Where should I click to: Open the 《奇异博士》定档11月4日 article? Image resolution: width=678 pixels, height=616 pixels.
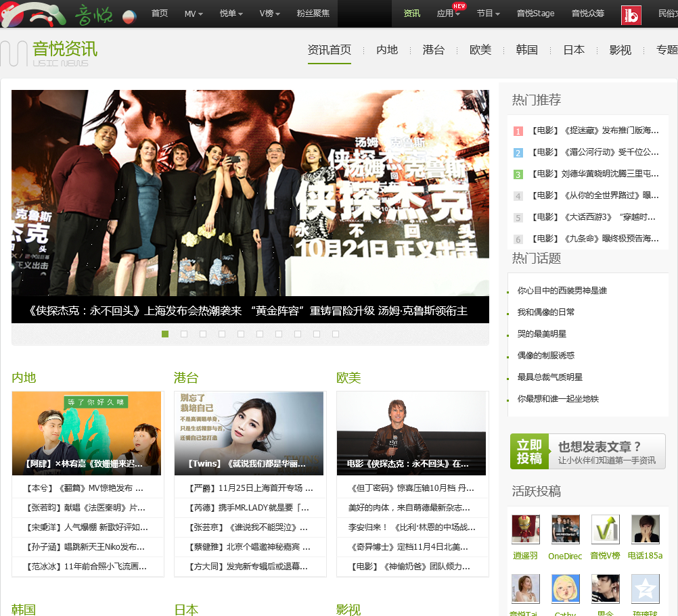click(409, 547)
